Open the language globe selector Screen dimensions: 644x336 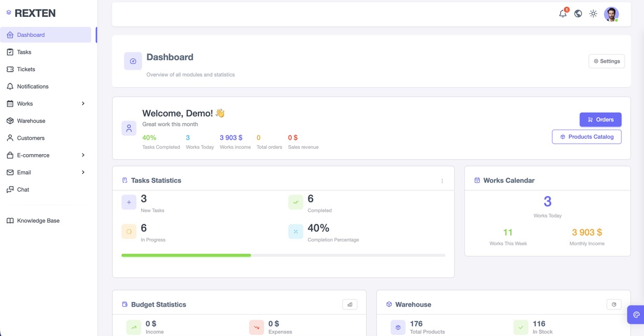(x=578, y=13)
